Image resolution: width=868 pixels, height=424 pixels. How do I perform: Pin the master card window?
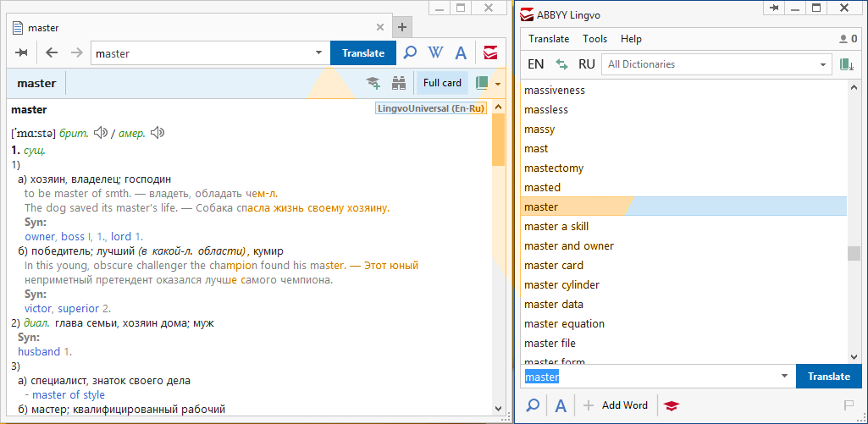click(21, 53)
